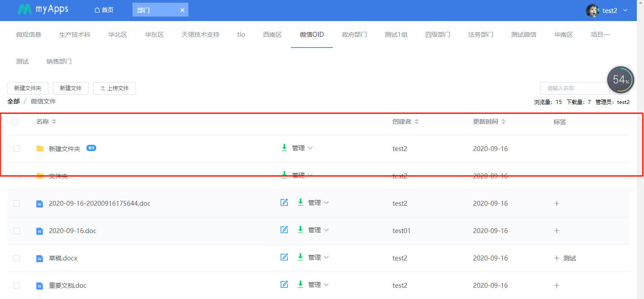Click the 2020-09-16-20200916175644.doc file name

(99, 204)
